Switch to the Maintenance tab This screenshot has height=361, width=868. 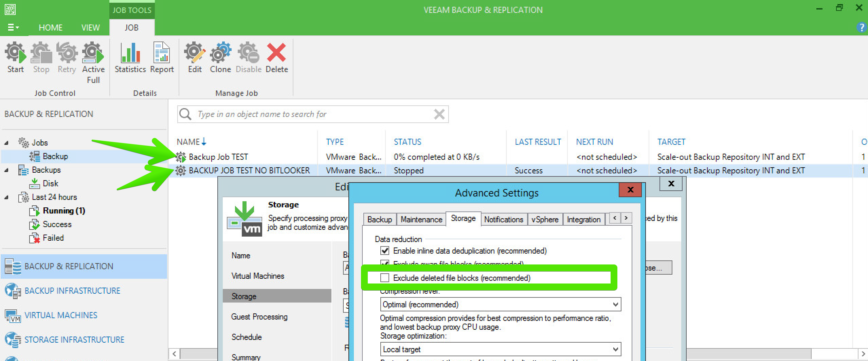coord(421,220)
